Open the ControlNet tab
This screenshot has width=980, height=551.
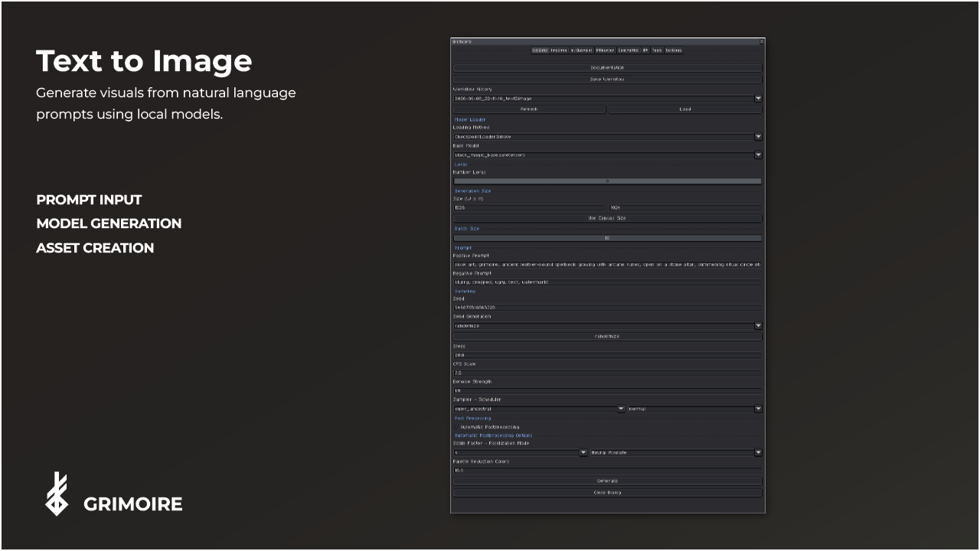pyautogui.click(x=629, y=51)
